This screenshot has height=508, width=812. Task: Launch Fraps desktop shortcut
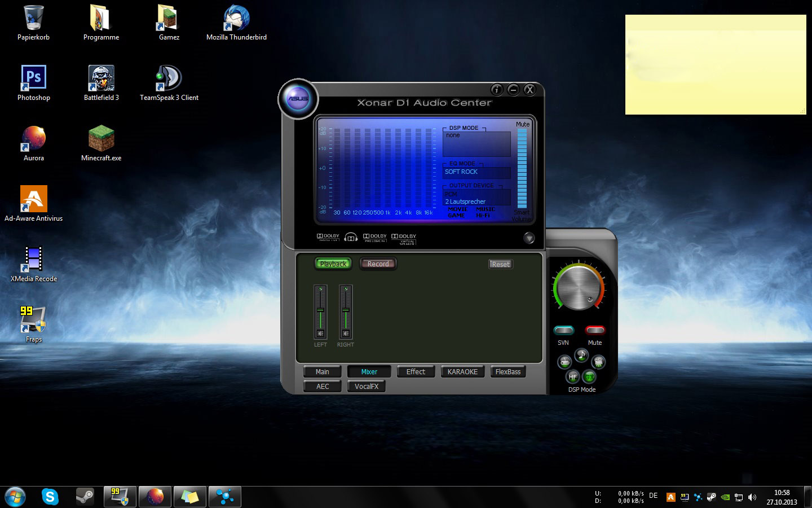33,325
